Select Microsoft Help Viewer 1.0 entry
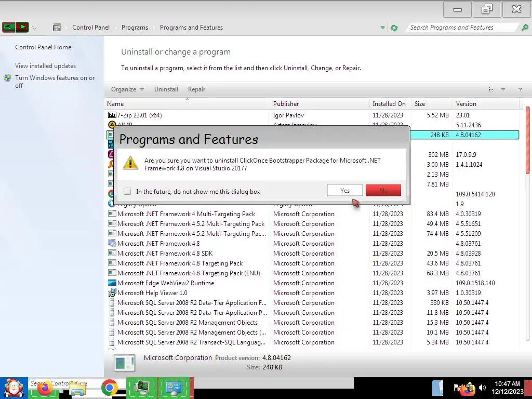 (x=312, y=292)
